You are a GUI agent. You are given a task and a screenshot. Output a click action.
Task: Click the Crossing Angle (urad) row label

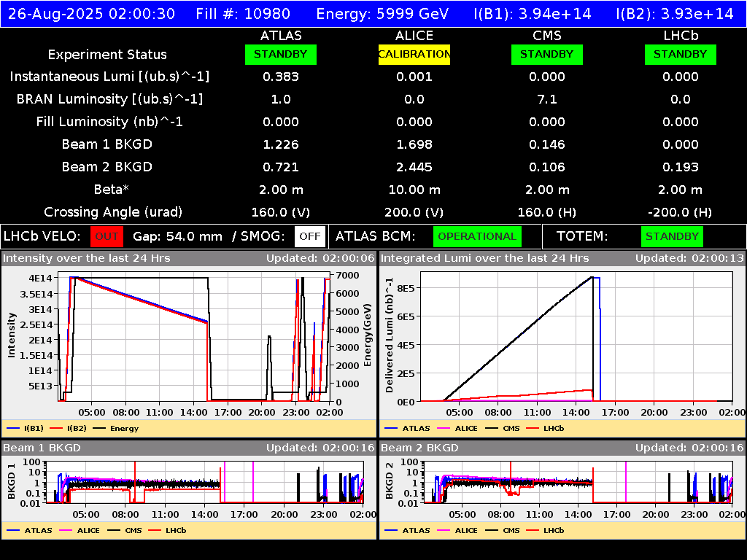[x=113, y=212]
